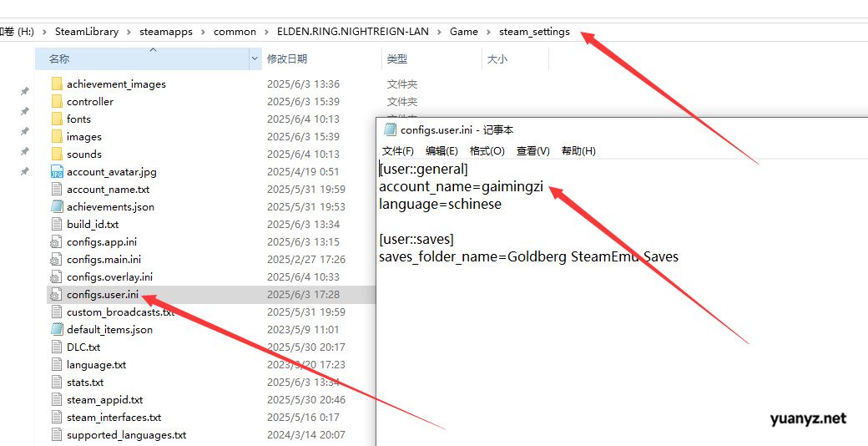Image resolution: width=868 pixels, height=446 pixels.
Task: Click the configs.overlay.ini gear file icon
Action: (56, 276)
